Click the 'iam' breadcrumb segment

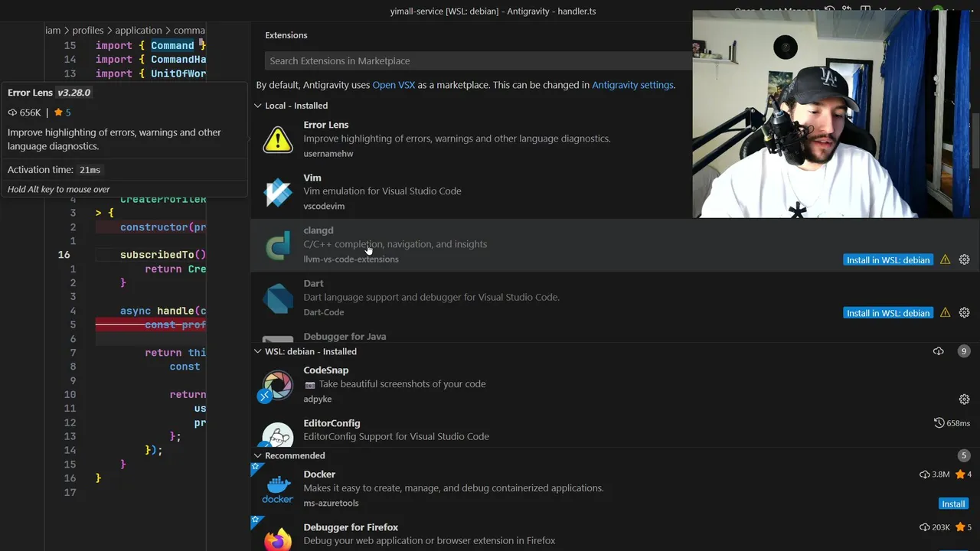coord(53,31)
